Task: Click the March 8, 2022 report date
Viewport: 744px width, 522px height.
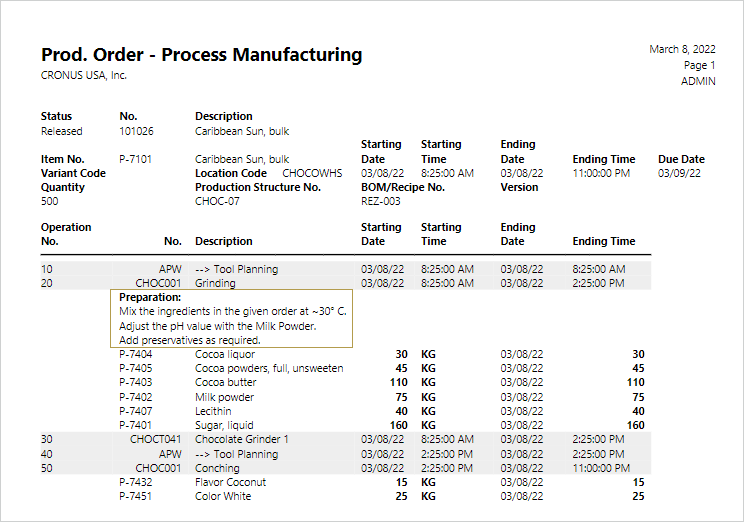Action: tap(682, 49)
